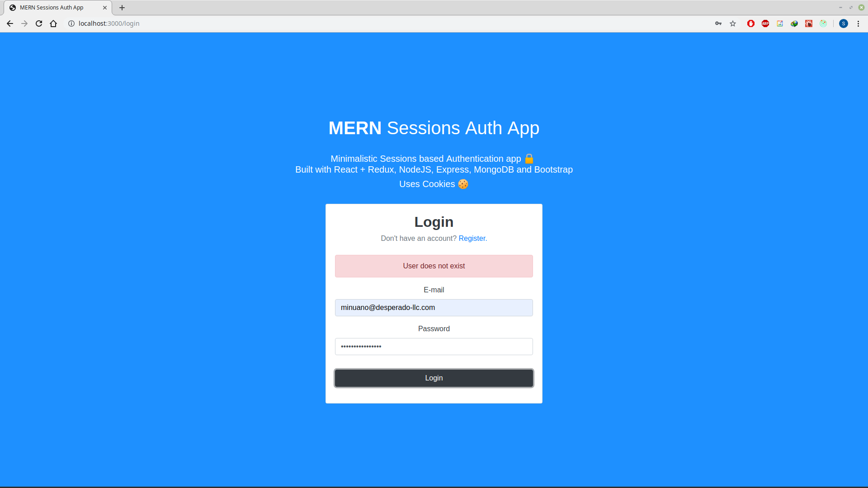Follow the Register link

tap(472, 238)
